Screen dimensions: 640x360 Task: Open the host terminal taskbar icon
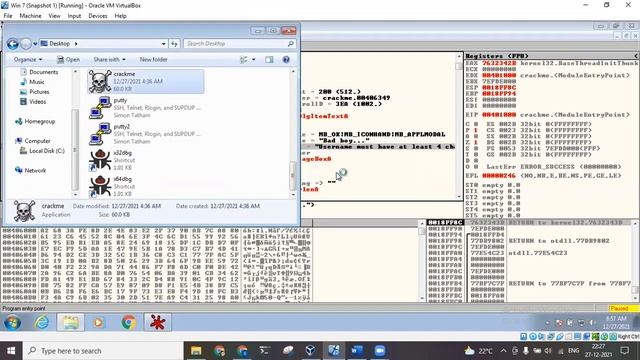tap(264, 351)
